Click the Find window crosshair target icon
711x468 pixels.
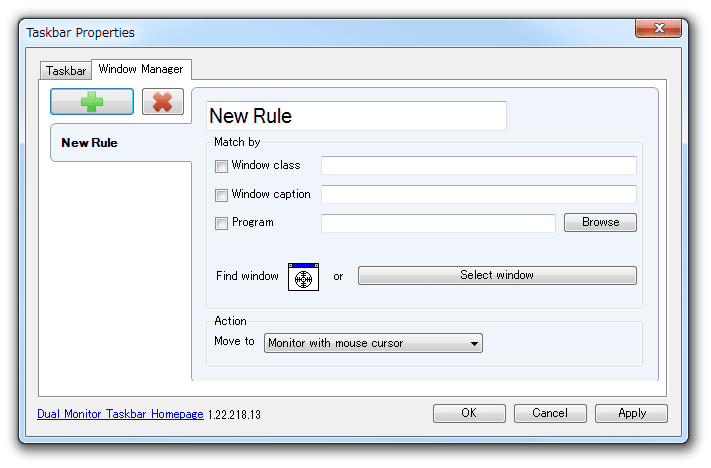pos(303,277)
